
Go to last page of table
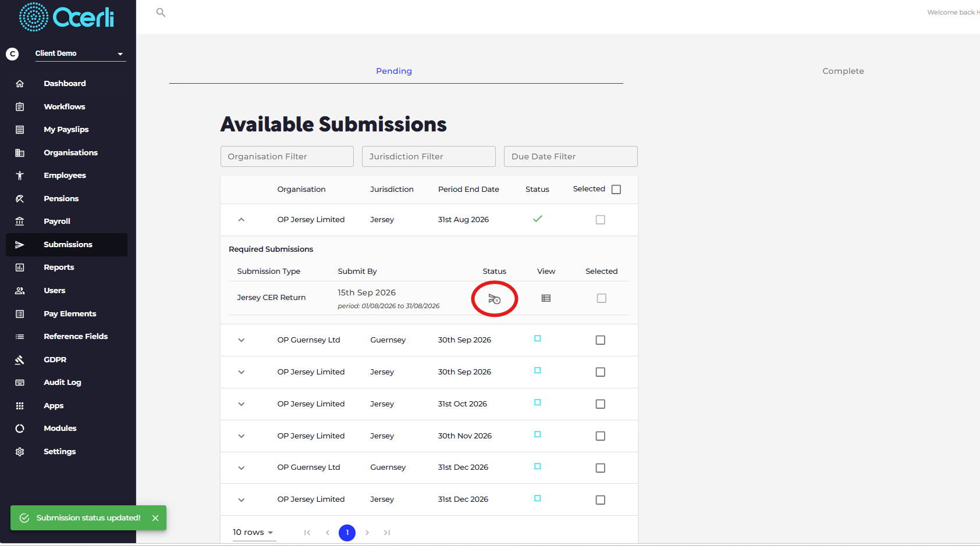[x=387, y=533]
